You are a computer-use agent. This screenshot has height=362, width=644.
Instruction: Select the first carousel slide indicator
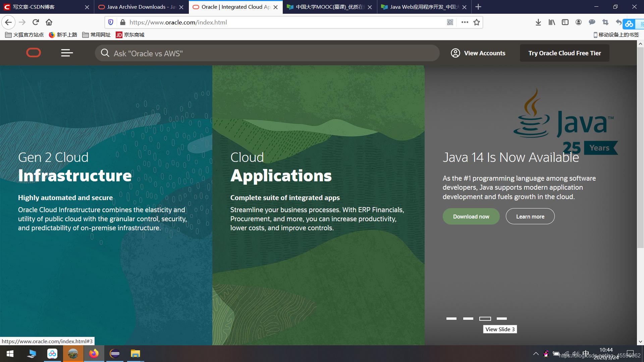click(451, 318)
